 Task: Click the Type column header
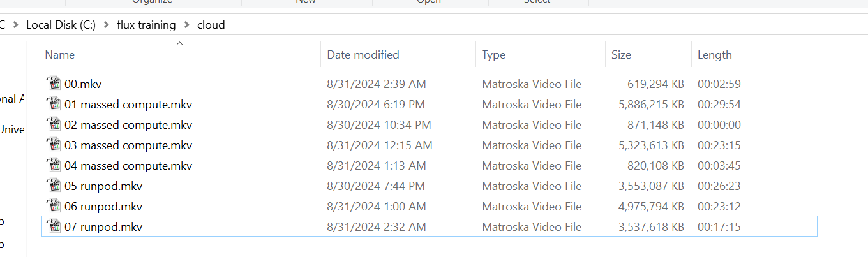(493, 55)
